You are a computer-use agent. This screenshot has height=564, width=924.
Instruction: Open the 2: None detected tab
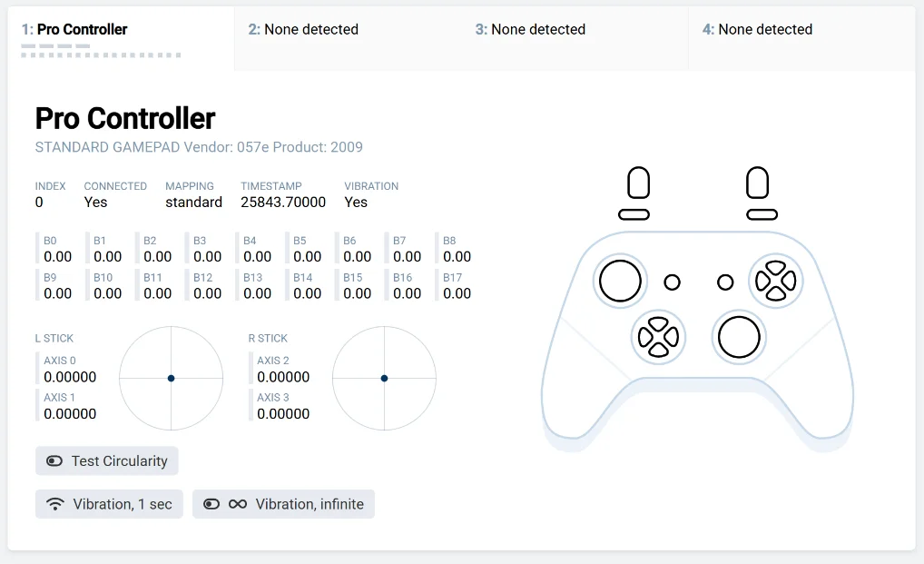click(x=348, y=39)
